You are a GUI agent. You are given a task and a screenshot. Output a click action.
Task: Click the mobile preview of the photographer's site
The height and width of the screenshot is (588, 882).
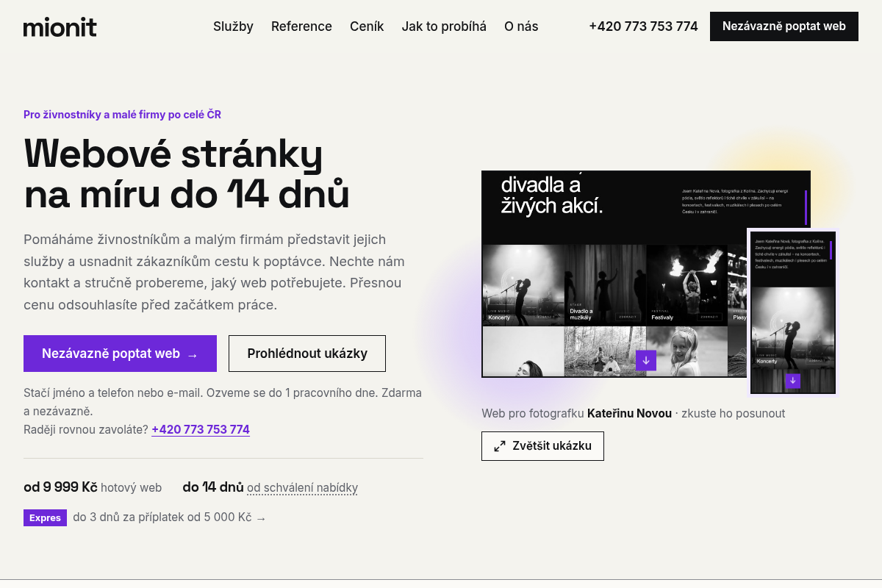tap(792, 312)
